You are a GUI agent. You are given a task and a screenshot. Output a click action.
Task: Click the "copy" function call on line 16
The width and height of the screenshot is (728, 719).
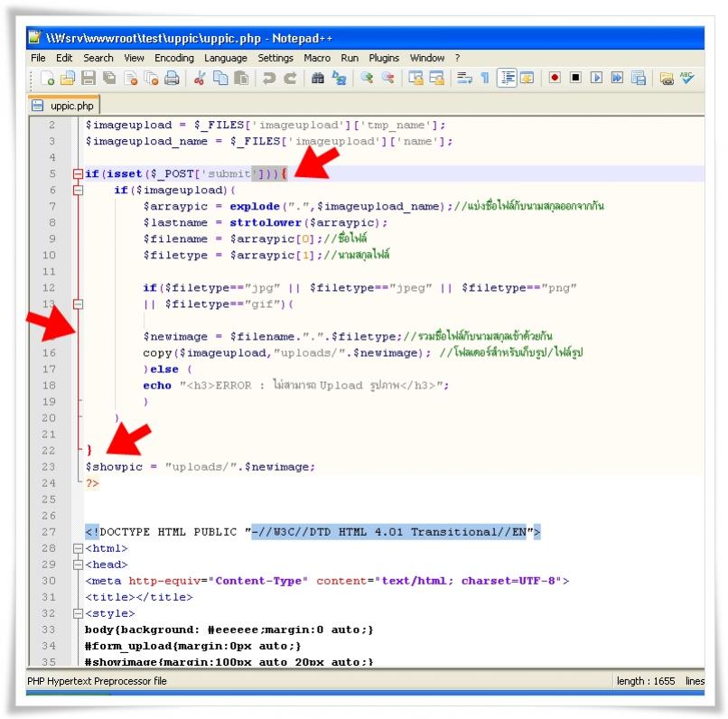pyautogui.click(x=157, y=353)
